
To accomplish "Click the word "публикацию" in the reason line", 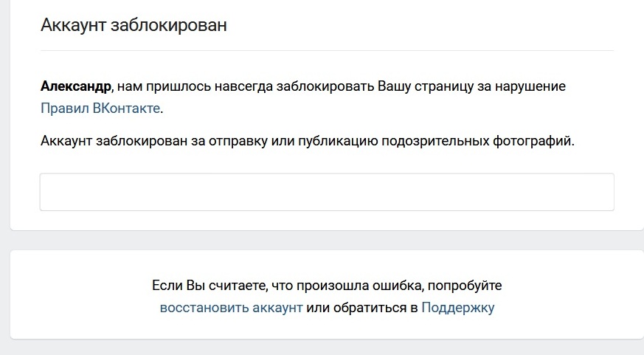I will click(x=338, y=141).
